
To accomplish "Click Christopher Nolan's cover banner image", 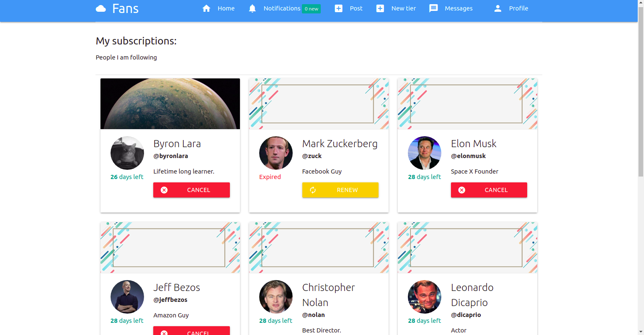I will [x=319, y=247].
